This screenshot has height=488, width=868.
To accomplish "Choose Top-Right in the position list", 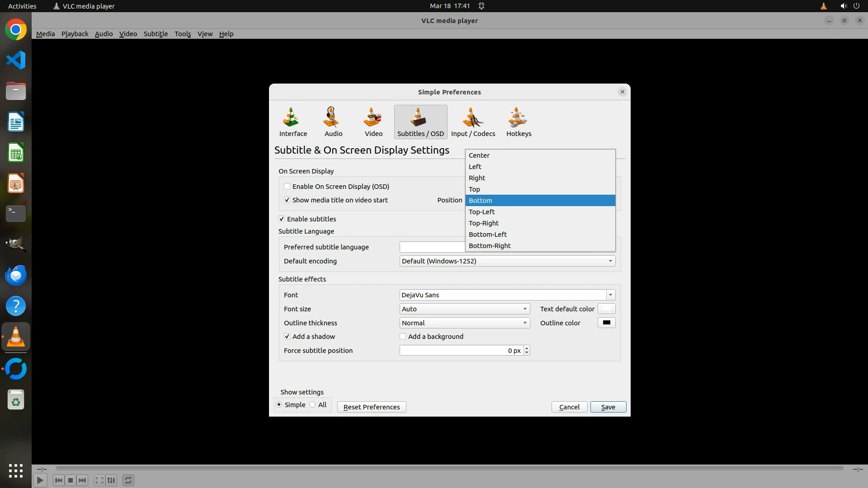I will [x=484, y=223].
